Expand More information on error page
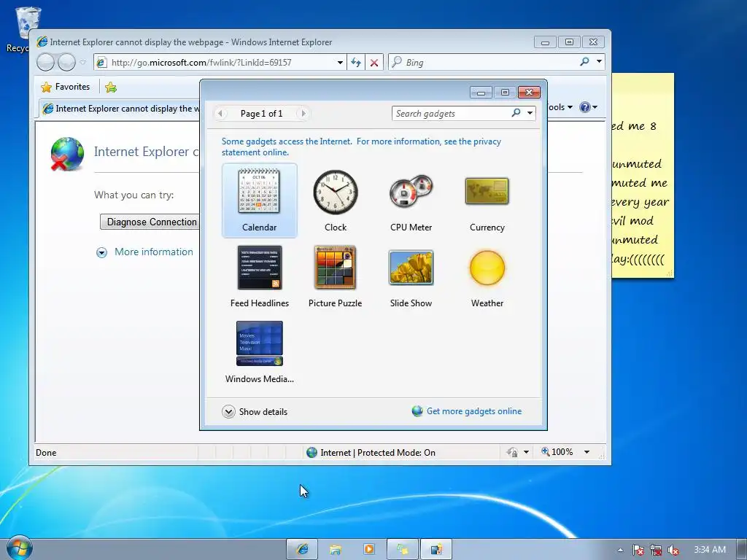This screenshot has height=560, width=747. [145, 252]
